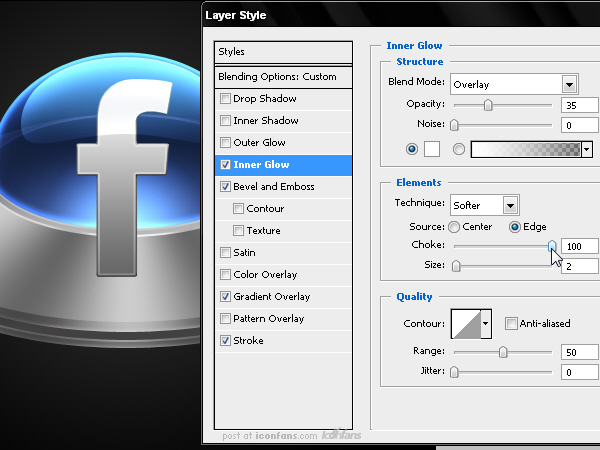Image resolution: width=600 pixels, height=450 pixels.
Task: Select the Bevel and Emboss row
Action: [x=283, y=187]
